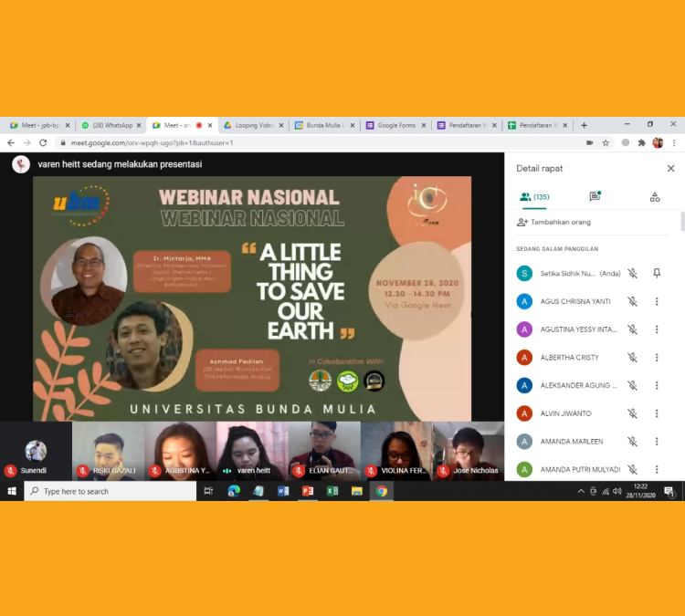Open a new browser tab

(585, 125)
